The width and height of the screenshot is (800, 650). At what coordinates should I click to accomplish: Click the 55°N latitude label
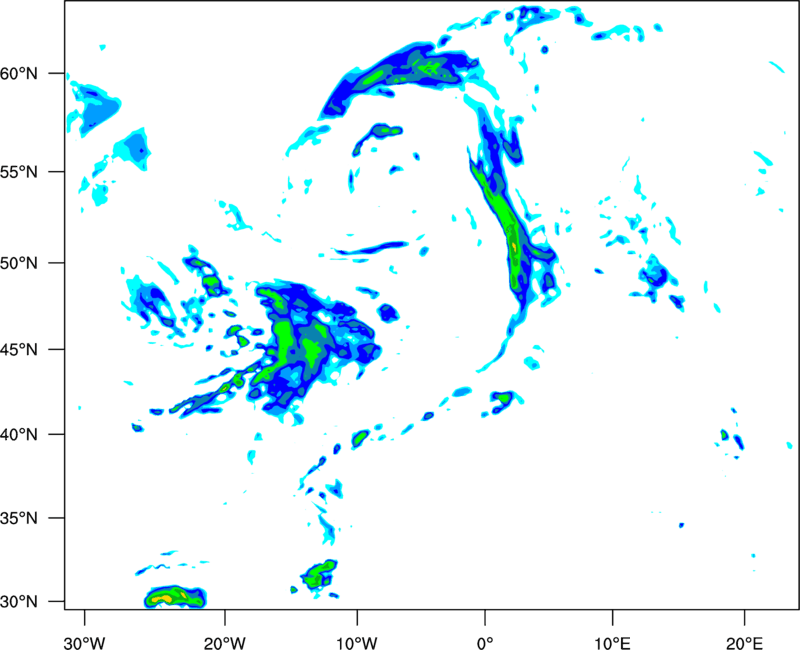[x=19, y=172]
